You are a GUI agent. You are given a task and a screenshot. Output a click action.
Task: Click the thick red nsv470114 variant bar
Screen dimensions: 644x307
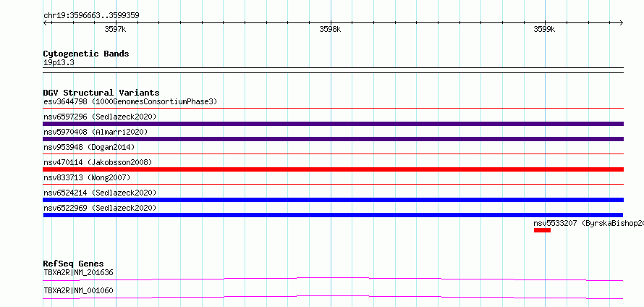point(333,169)
